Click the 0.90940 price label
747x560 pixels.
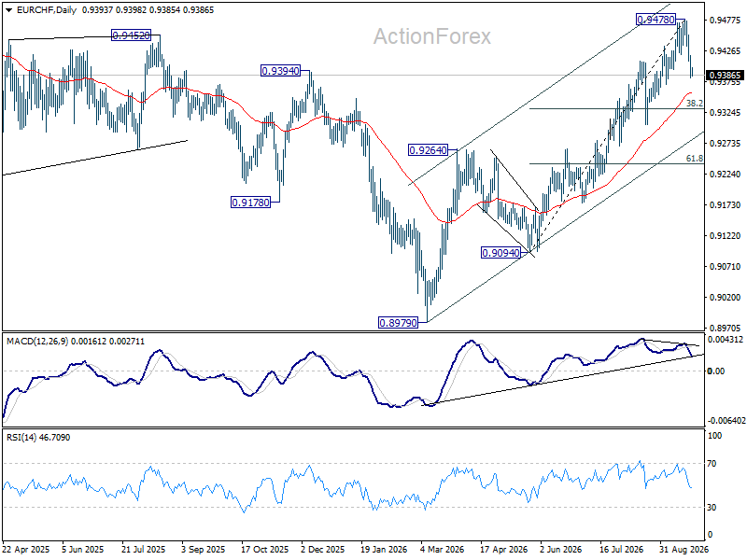click(x=500, y=253)
